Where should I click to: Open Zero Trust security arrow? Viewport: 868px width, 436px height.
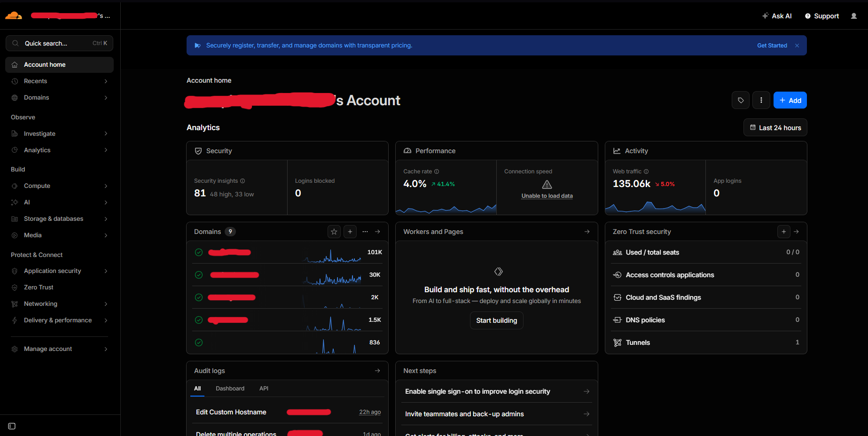click(797, 232)
